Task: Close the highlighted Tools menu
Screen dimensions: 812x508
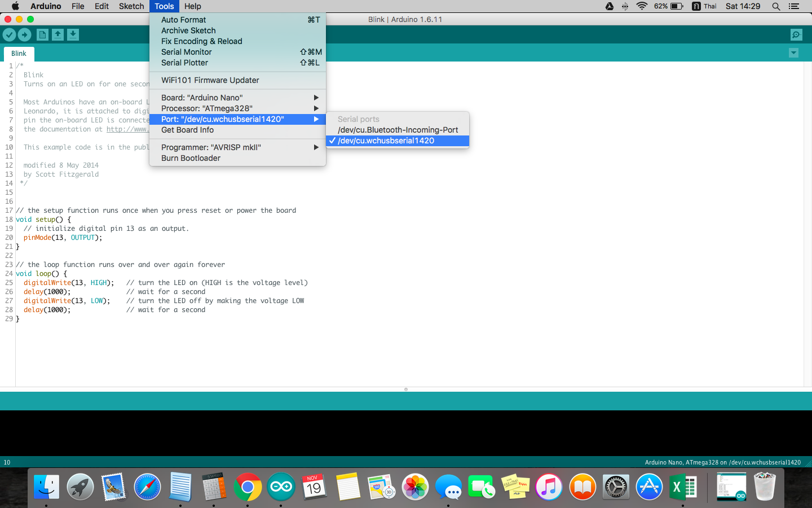Action: [164, 6]
